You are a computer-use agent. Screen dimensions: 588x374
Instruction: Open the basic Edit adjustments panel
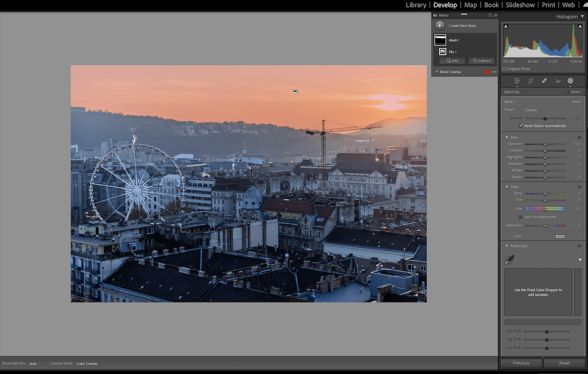(x=518, y=81)
